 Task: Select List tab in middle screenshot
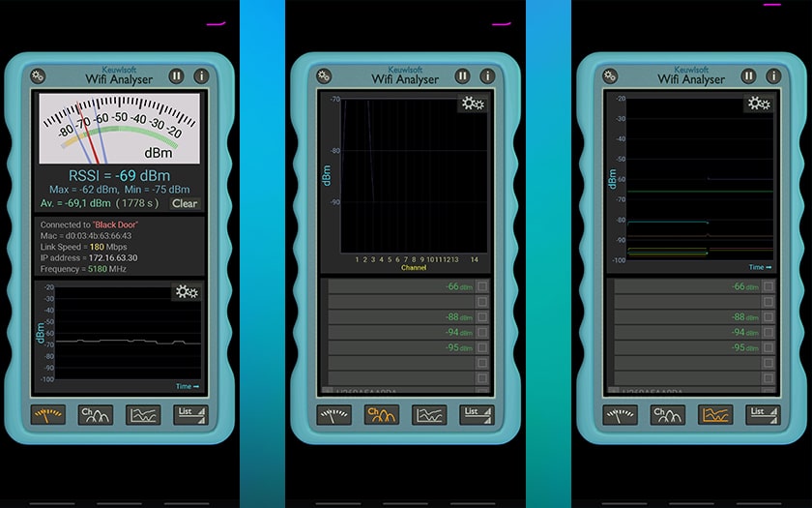(x=477, y=415)
